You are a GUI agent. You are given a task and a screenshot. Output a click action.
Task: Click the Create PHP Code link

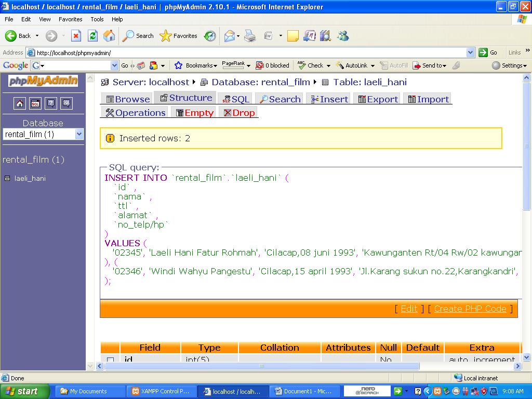tap(470, 309)
